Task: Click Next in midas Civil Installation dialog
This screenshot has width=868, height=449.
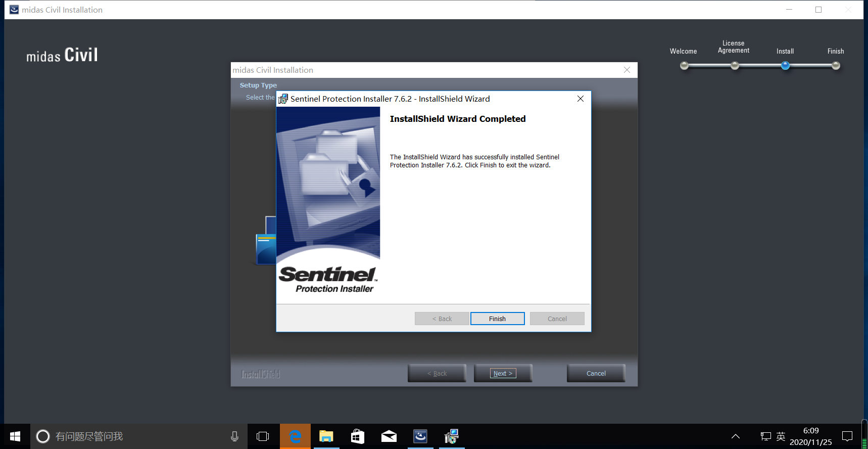Action: (503, 373)
